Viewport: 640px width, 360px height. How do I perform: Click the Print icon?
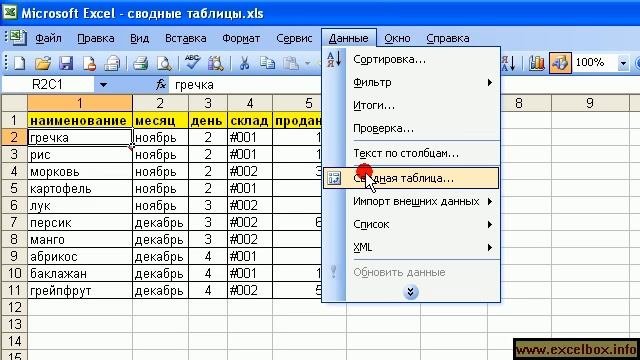coord(140,63)
